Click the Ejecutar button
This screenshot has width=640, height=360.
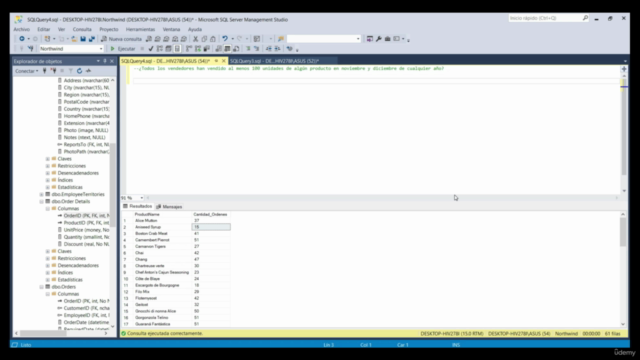point(123,49)
